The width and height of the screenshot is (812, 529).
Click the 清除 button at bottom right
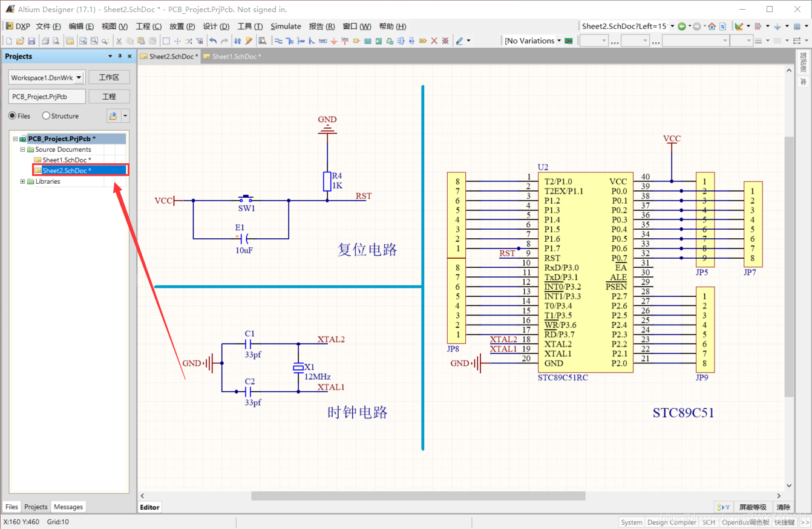click(783, 507)
